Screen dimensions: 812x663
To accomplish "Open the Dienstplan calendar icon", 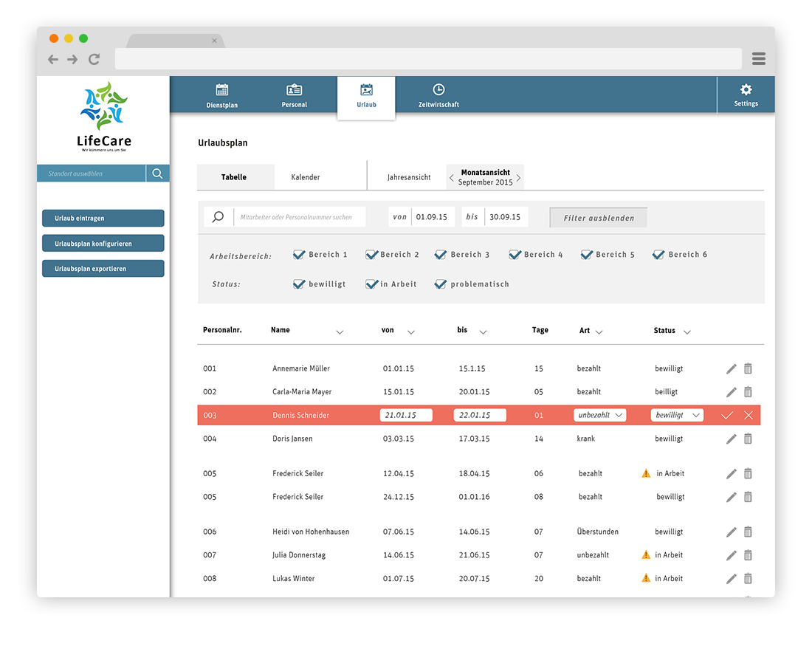I will click(221, 90).
